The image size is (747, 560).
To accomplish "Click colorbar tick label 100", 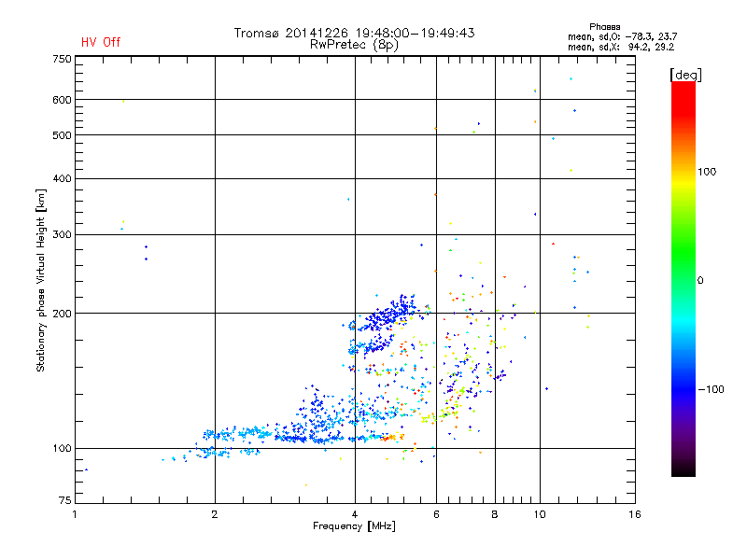I will (x=707, y=172).
